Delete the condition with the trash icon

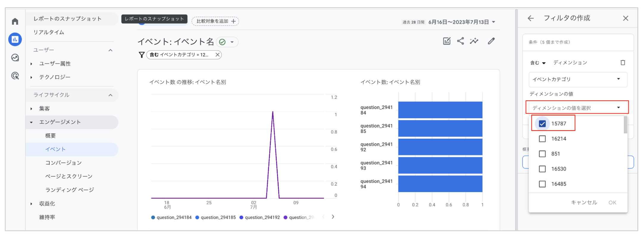(x=623, y=63)
